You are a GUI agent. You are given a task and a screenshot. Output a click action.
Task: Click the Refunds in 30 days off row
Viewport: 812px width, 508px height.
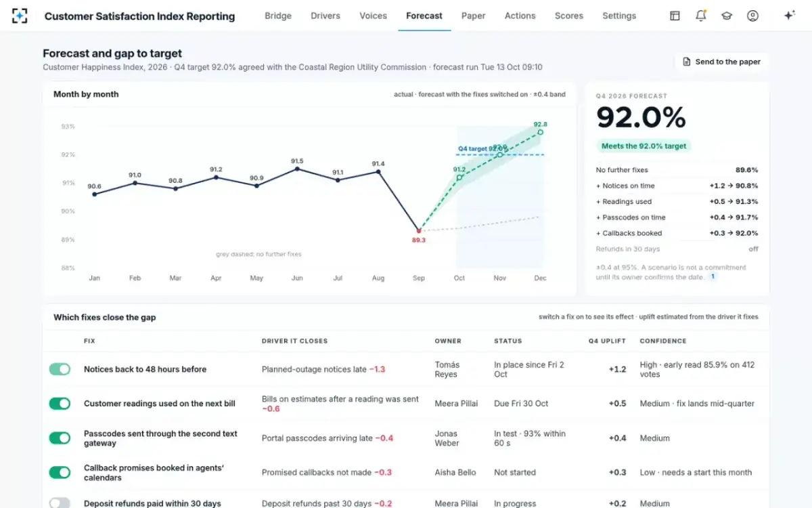point(677,249)
